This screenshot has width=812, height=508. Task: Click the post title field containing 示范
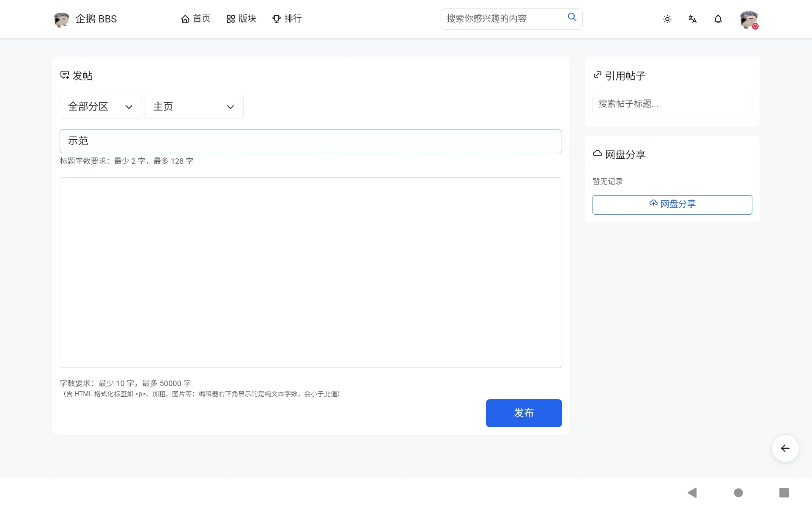[x=311, y=141]
